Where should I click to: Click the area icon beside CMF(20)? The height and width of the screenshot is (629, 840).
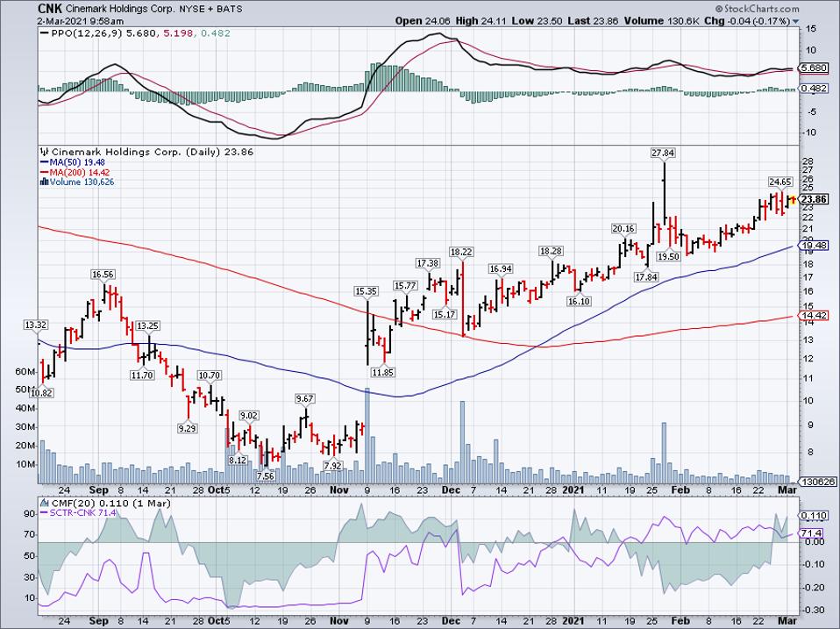coord(45,503)
